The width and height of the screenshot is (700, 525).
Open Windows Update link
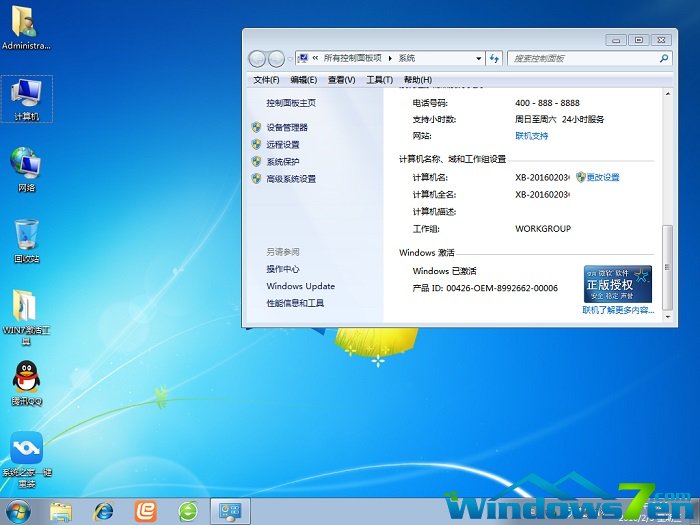pos(300,286)
